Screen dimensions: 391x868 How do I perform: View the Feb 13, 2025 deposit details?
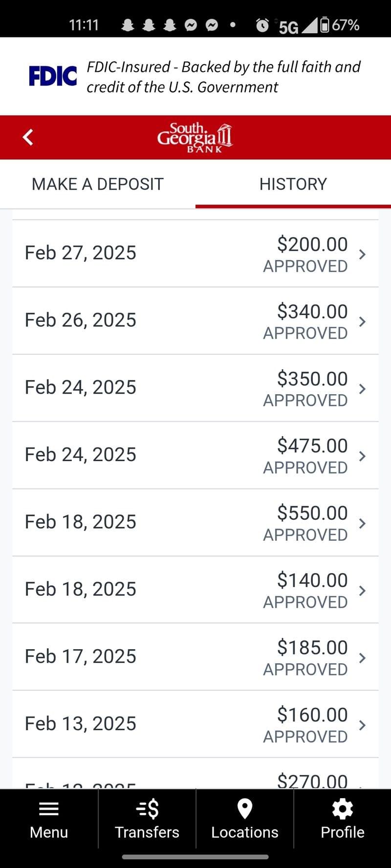(x=195, y=724)
